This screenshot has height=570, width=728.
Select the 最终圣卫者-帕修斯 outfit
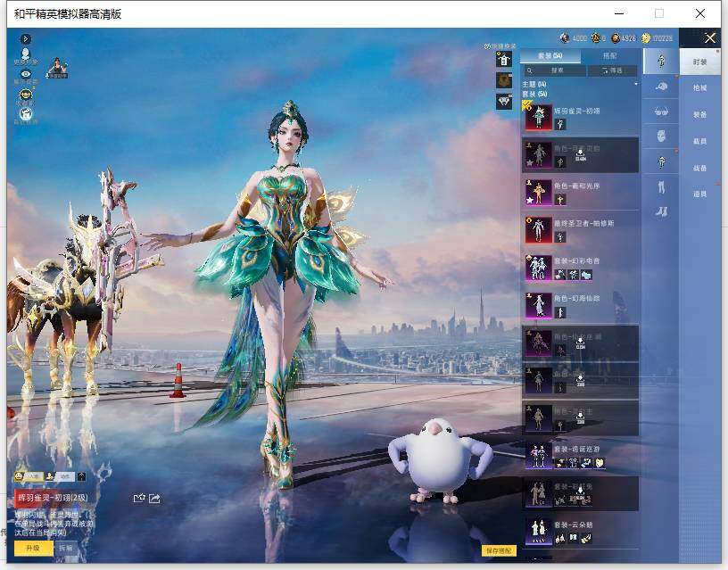(581, 230)
